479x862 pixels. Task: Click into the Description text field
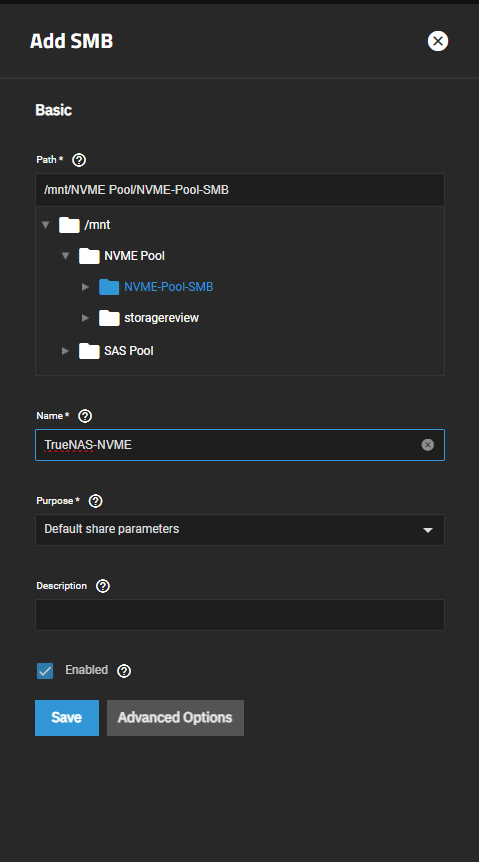(240, 615)
